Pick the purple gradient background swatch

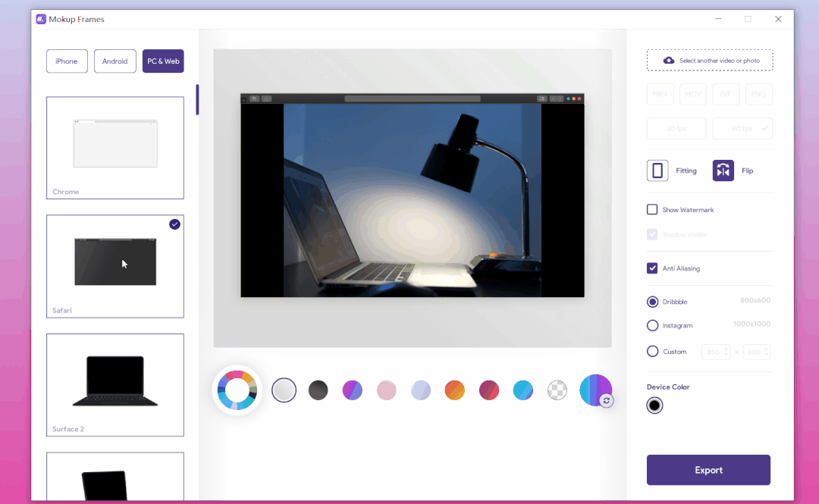click(352, 390)
